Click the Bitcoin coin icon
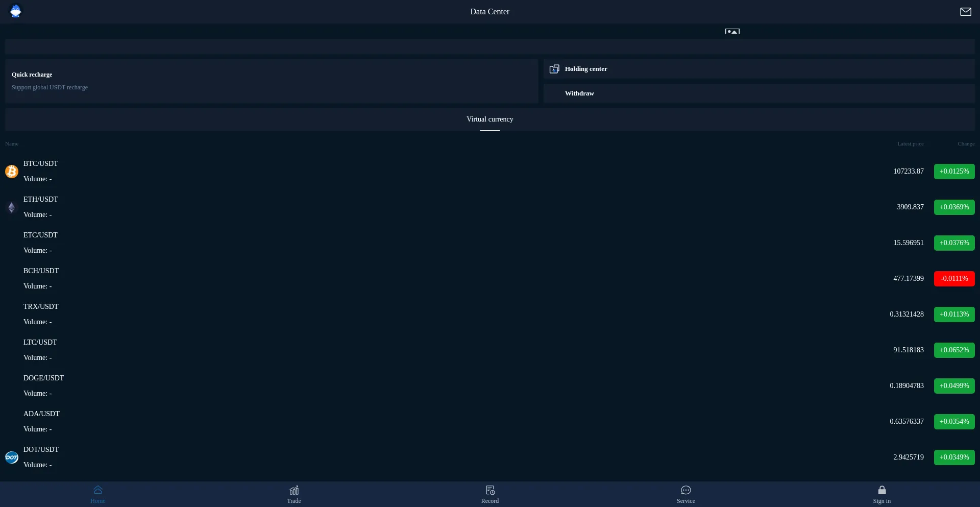980x507 pixels. (x=12, y=172)
